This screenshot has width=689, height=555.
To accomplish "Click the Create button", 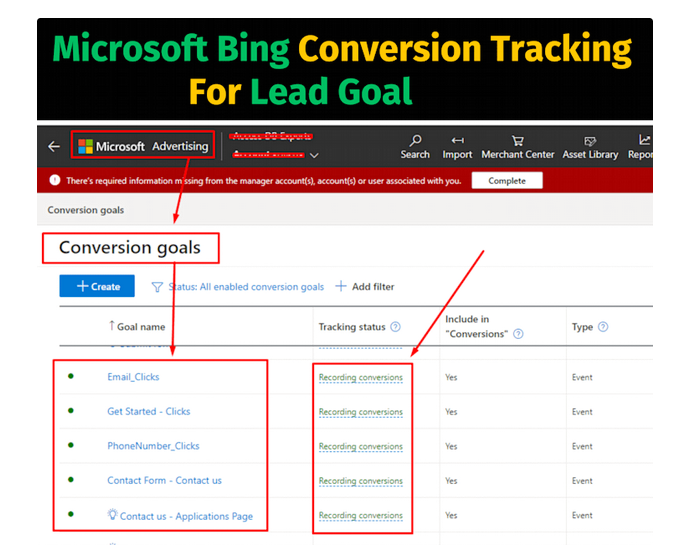I will [x=97, y=286].
